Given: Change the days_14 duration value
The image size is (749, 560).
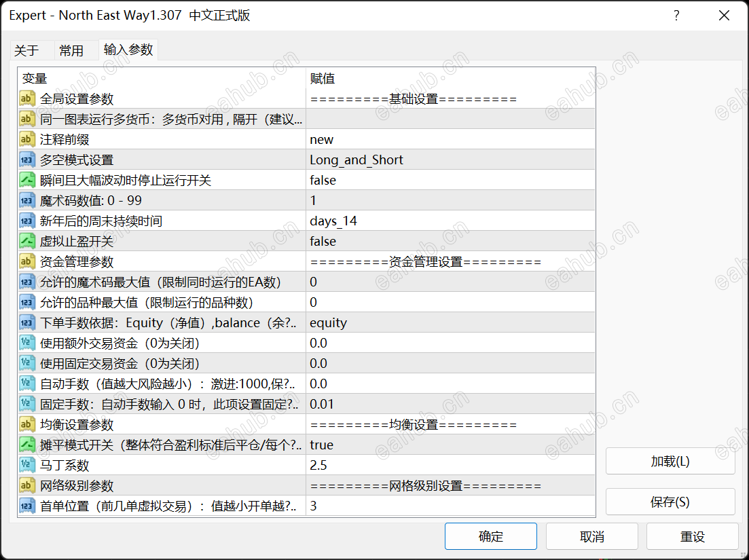Looking at the screenshot, I should click(x=450, y=221).
